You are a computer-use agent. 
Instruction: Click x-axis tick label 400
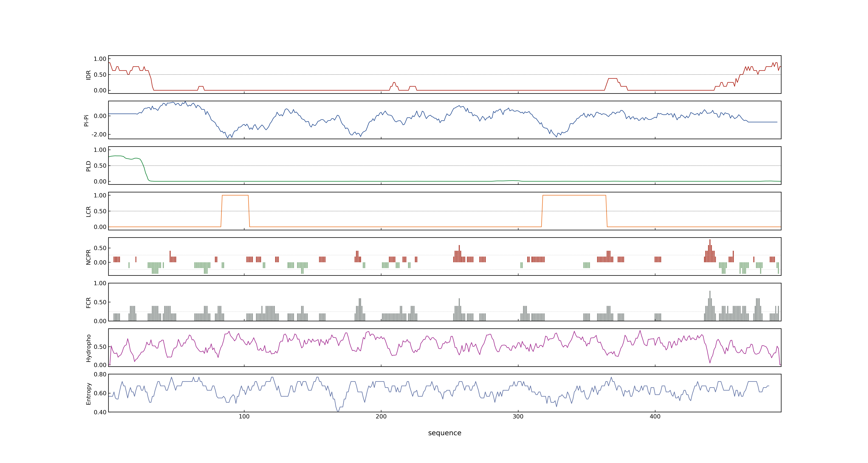click(x=655, y=416)
